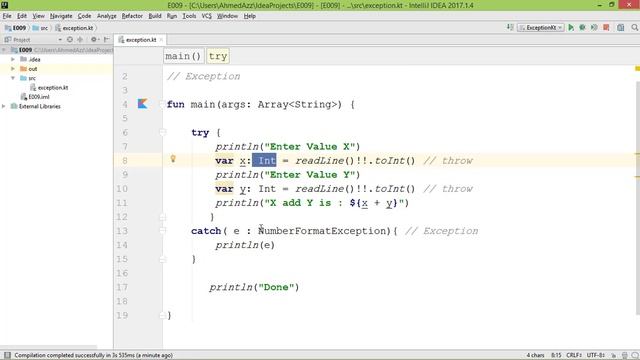Hide the Project tool window
The width and height of the screenshot is (640, 360).
107,40
